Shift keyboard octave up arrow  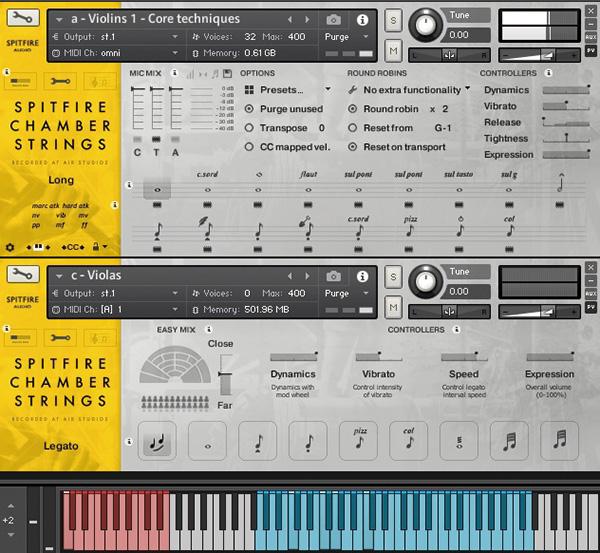tap(11, 506)
